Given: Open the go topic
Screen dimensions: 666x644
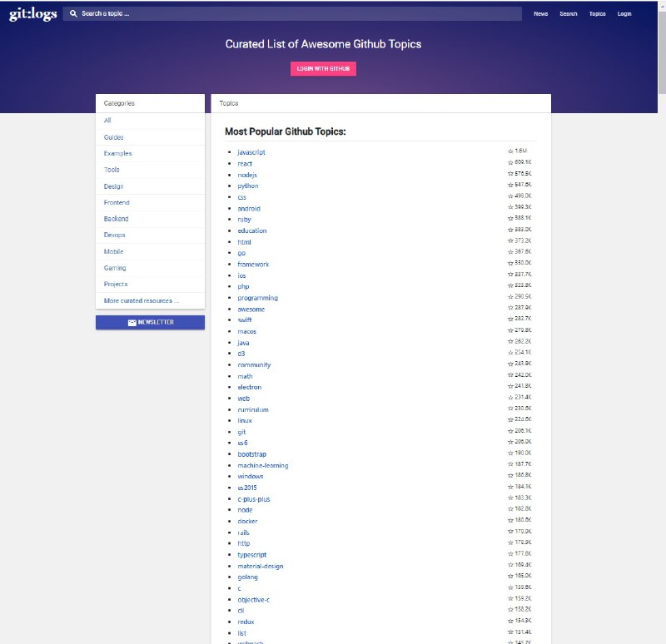Looking at the screenshot, I should [x=241, y=253].
